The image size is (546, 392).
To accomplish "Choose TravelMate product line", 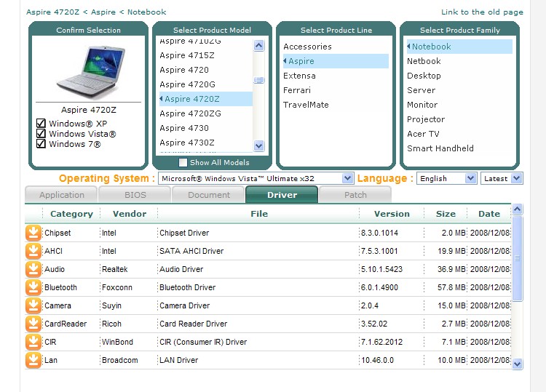I will (306, 105).
